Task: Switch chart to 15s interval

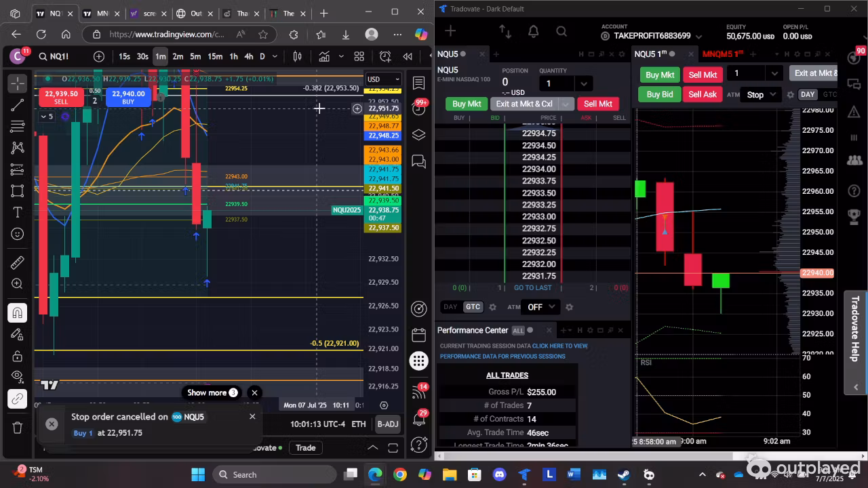Action: 124,56
